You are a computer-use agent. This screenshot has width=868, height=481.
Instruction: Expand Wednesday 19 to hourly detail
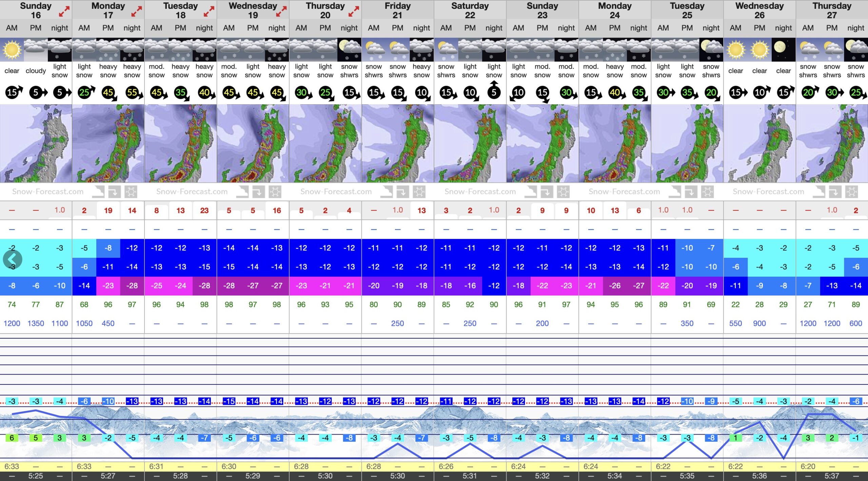281,12
